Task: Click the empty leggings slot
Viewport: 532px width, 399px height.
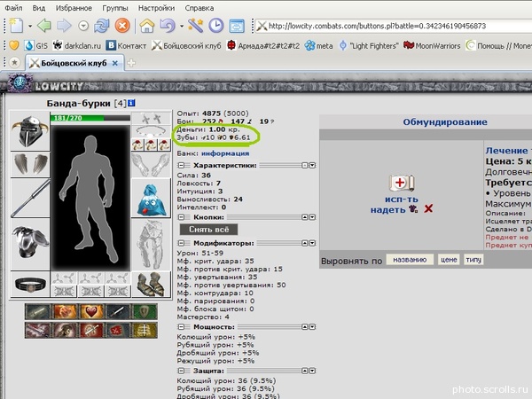Action: (x=152, y=245)
